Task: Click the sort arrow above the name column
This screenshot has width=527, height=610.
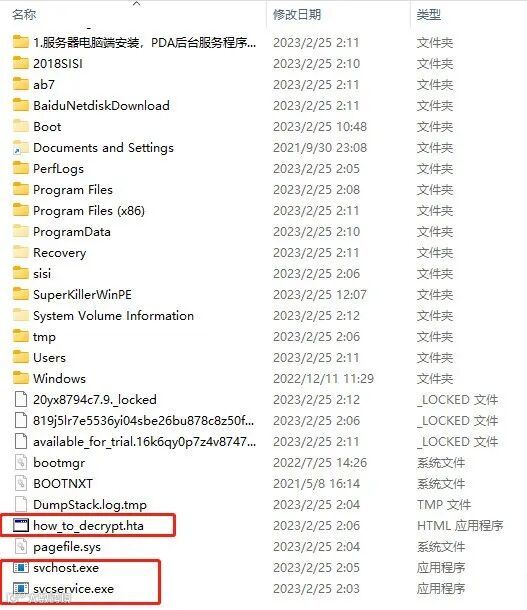Action: point(137,4)
